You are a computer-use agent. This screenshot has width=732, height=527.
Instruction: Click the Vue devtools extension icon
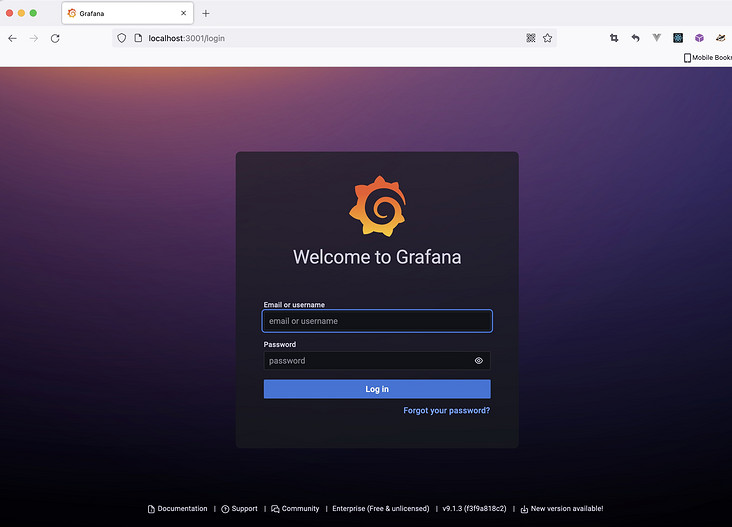coord(657,38)
